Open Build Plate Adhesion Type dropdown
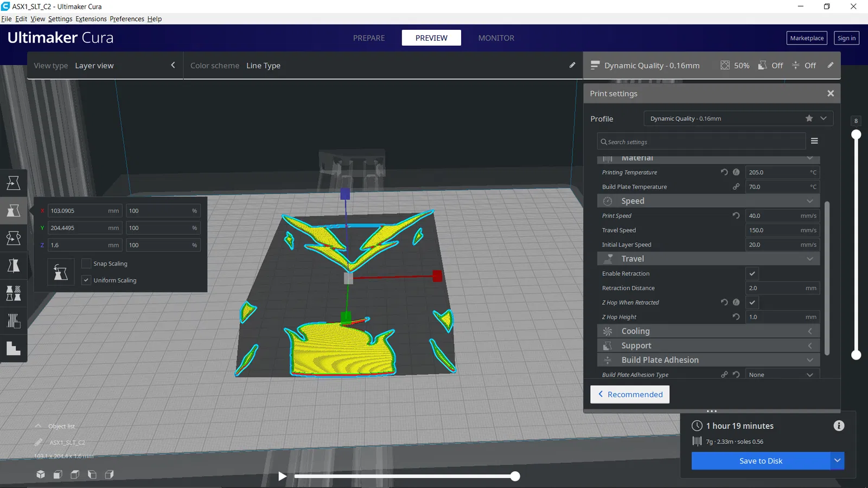Screen dimensions: 868x488 (782, 375)
